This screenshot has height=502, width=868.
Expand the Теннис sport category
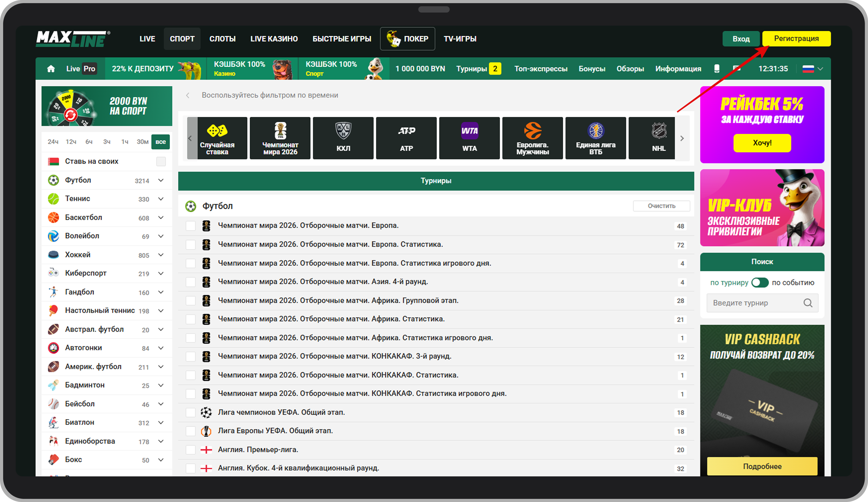click(x=161, y=199)
